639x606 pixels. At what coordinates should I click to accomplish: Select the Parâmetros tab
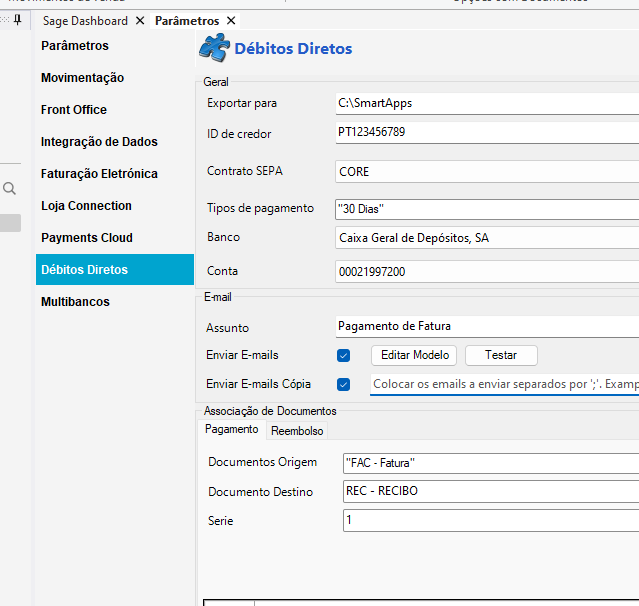click(187, 21)
